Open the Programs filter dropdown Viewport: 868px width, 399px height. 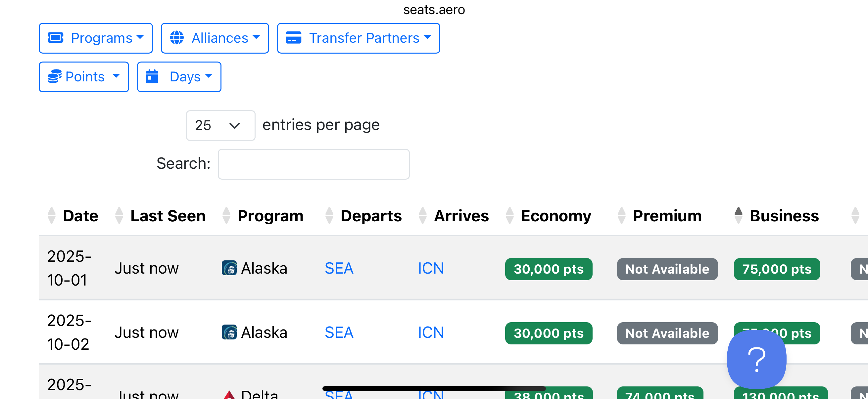point(96,38)
